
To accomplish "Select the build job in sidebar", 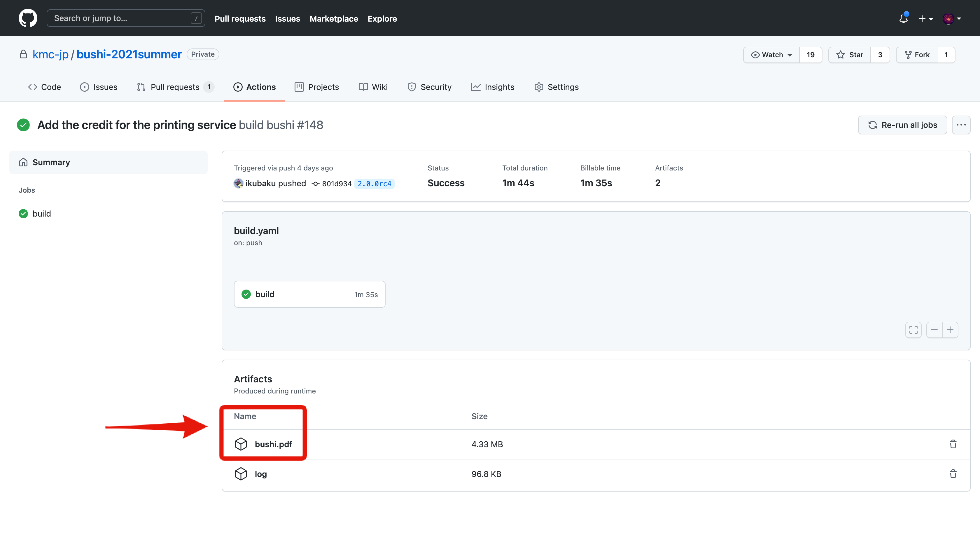I will [41, 214].
